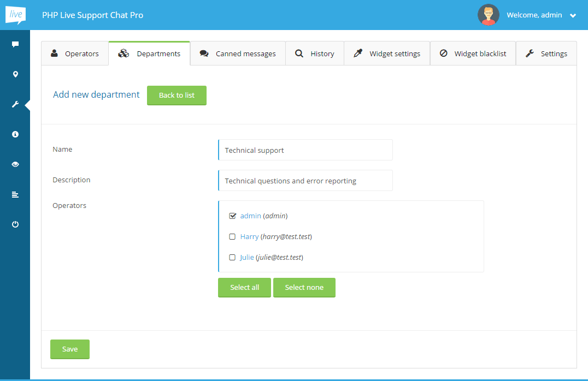Viewport: 588px width, 381px height.
Task: Click the info circle sidebar icon
Action: (x=15, y=134)
